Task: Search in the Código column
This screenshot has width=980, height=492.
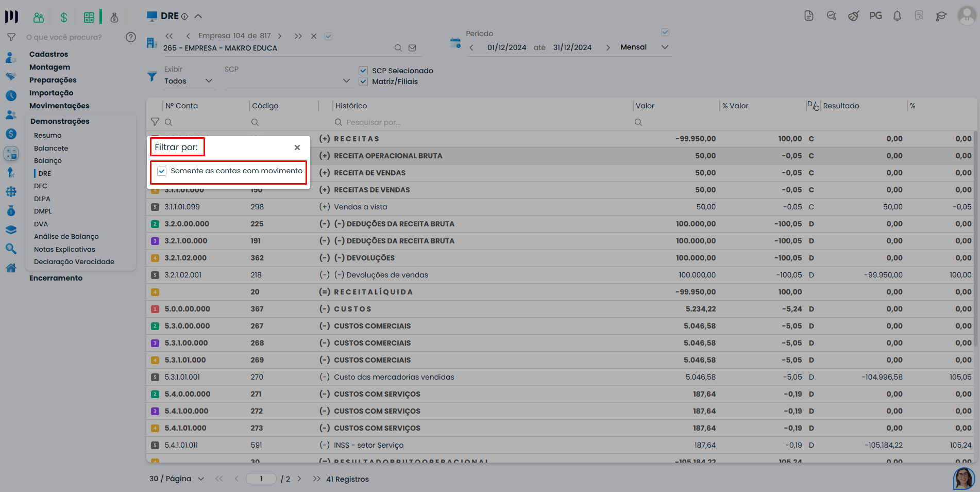Action: [255, 122]
